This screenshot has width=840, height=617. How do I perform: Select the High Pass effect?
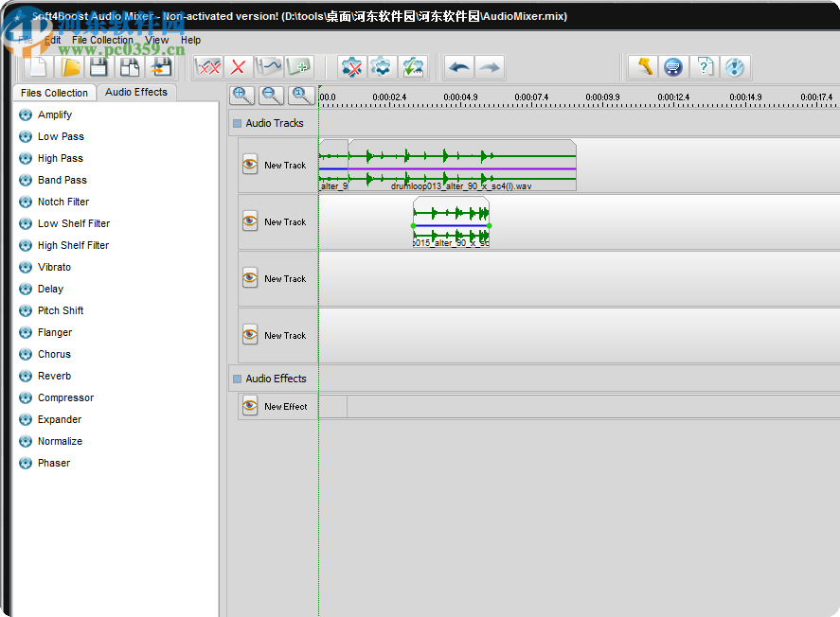(x=60, y=158)
